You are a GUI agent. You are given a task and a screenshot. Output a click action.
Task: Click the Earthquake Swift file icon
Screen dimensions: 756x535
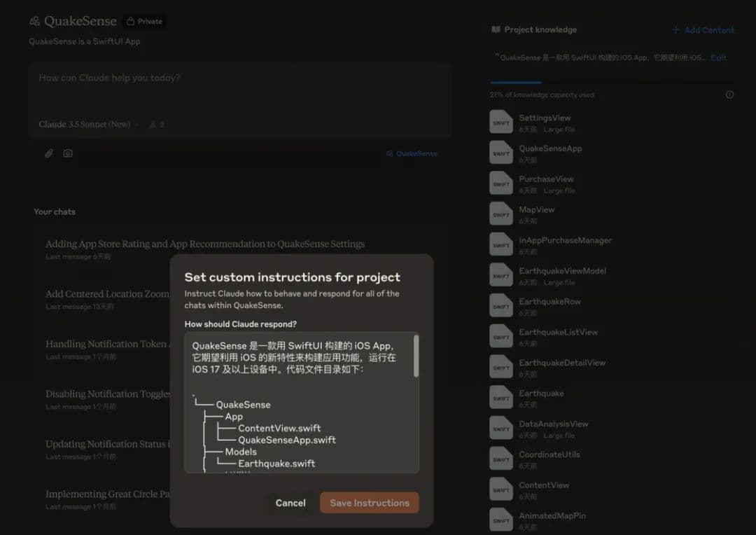[x=501, y=398]
